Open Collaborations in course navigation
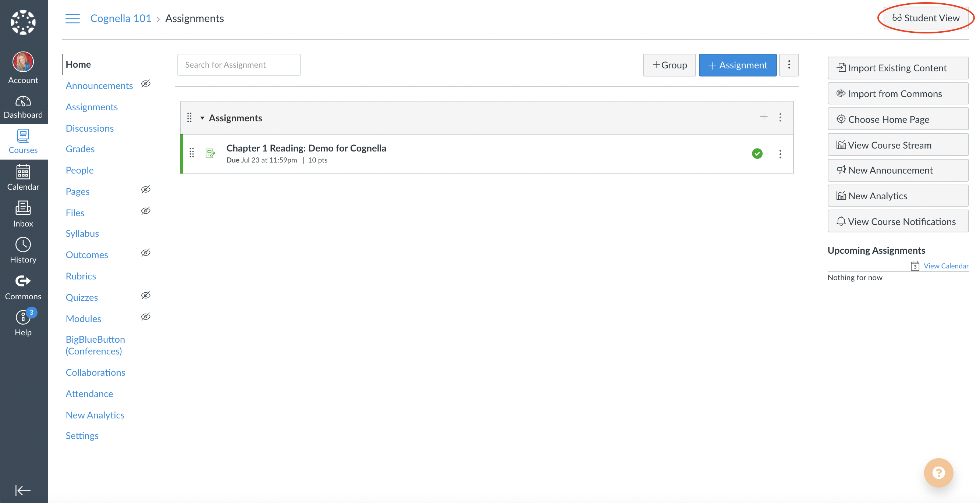The image size is (980, 503). 96,372
